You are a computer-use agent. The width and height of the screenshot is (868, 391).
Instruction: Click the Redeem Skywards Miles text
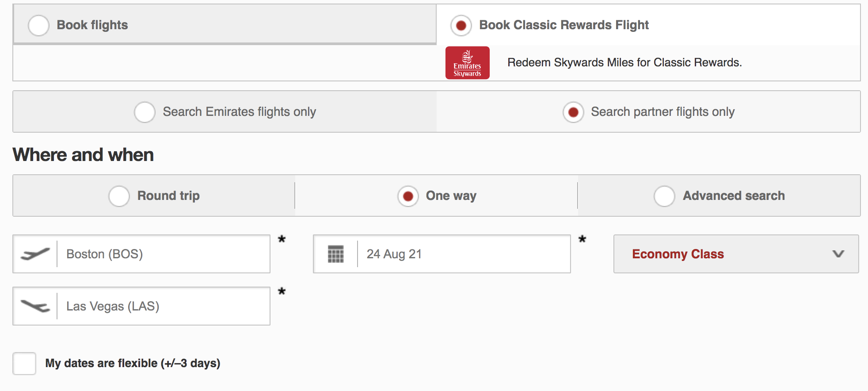(624, 62)
